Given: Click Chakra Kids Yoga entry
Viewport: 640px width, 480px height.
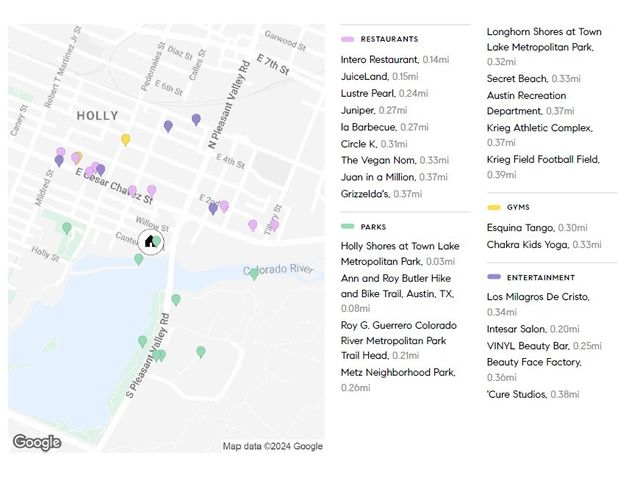Looking at the screenshot, I should point(544,244).
